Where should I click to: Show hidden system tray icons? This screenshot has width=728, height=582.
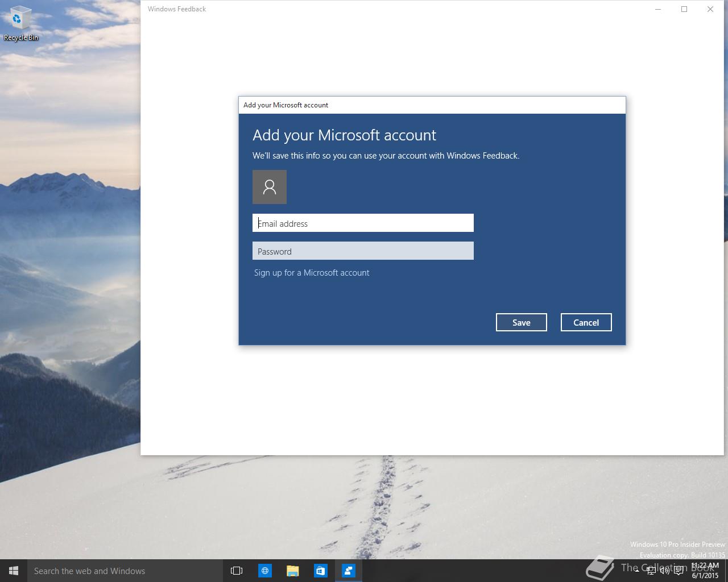[637, 571]
